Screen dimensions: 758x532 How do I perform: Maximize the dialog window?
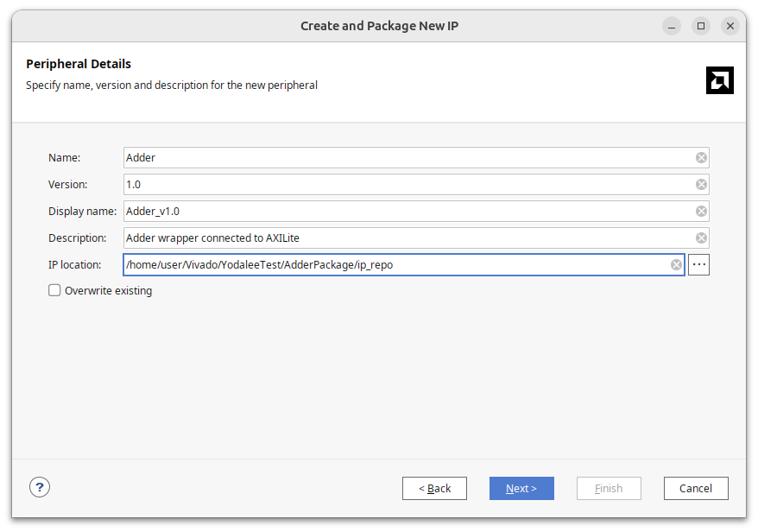pos(701,26)
